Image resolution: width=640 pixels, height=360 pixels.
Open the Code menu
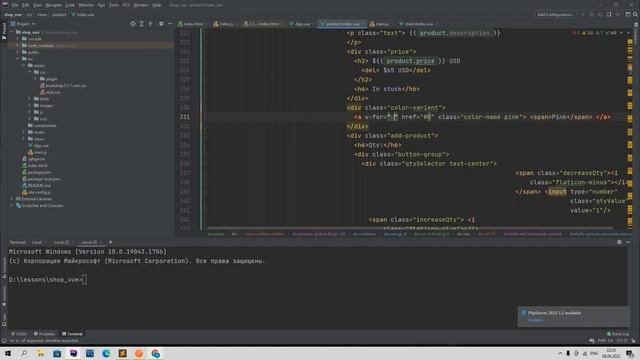click(70, 5)
